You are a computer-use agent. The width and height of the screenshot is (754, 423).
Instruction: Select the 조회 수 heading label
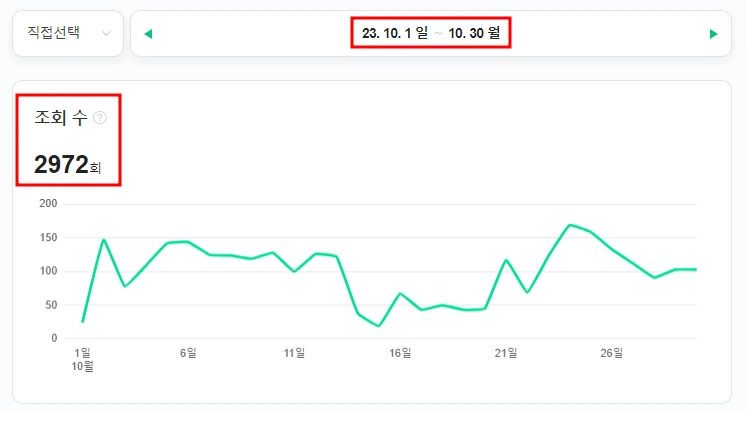pyautogui.click(x=61, y=117)
